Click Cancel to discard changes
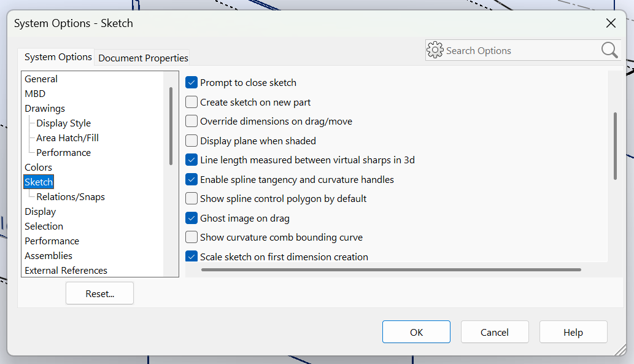634x364 pixels. pyautogui.click(x=494, y=332)
